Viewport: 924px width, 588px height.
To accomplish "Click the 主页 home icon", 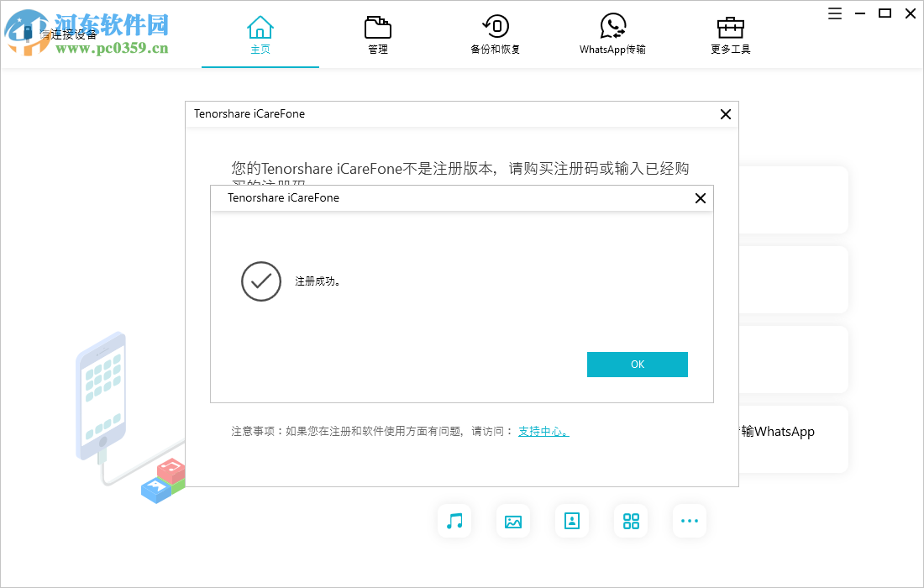I will tap(260, 27).
